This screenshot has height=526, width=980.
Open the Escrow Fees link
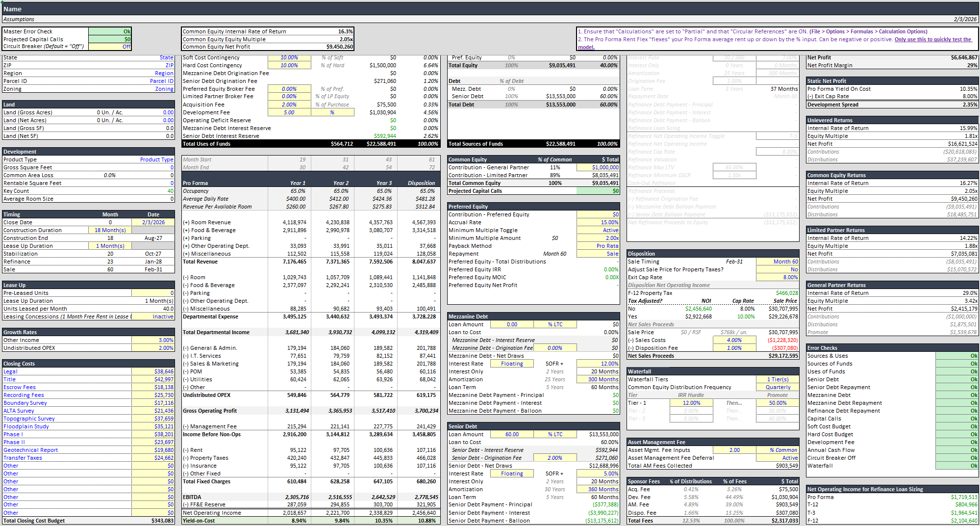point(20,387)
